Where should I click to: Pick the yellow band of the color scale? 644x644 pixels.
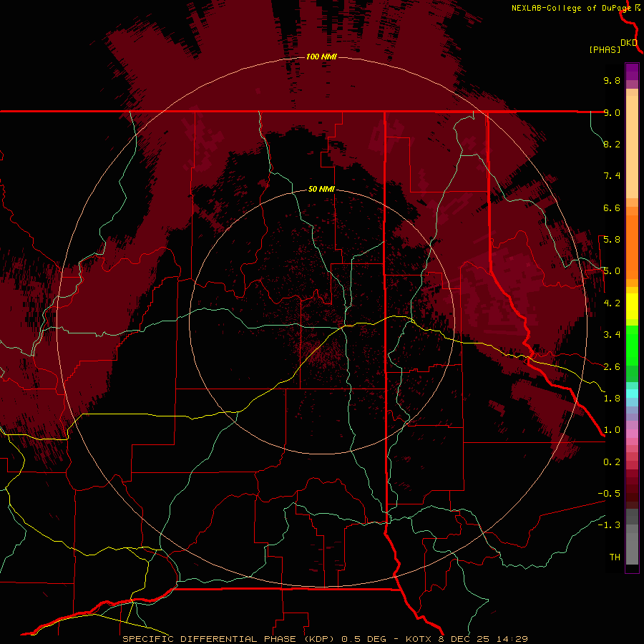click(632, 306)
